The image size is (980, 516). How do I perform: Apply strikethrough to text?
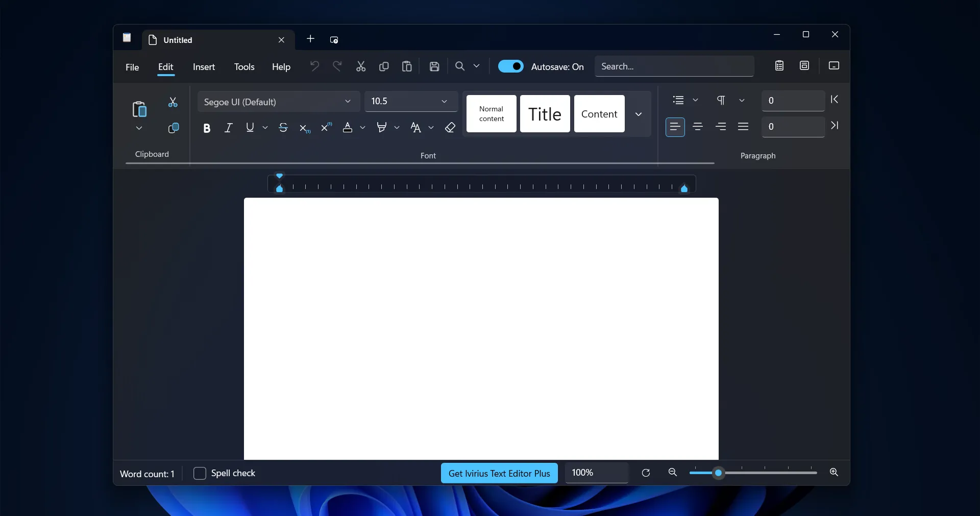pos(283,128)
